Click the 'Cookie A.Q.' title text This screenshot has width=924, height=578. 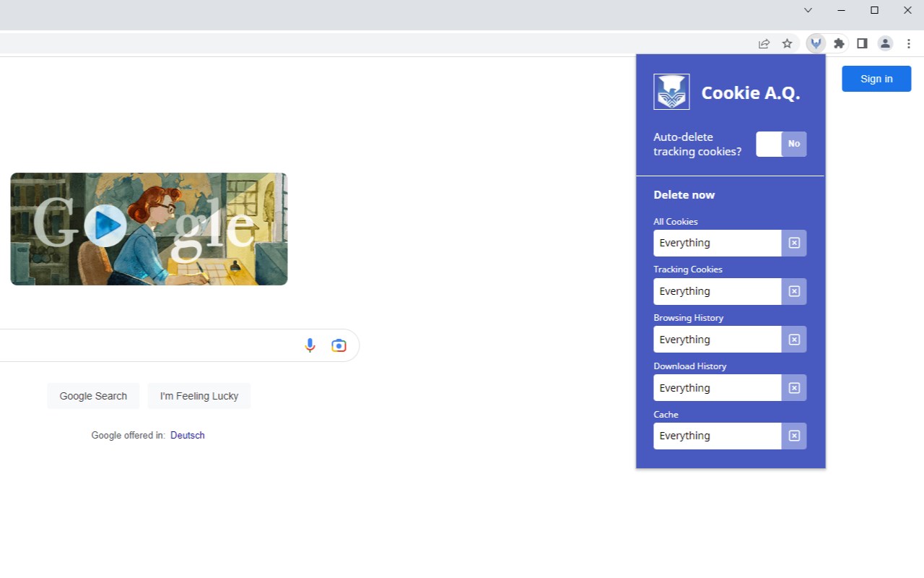751,92
